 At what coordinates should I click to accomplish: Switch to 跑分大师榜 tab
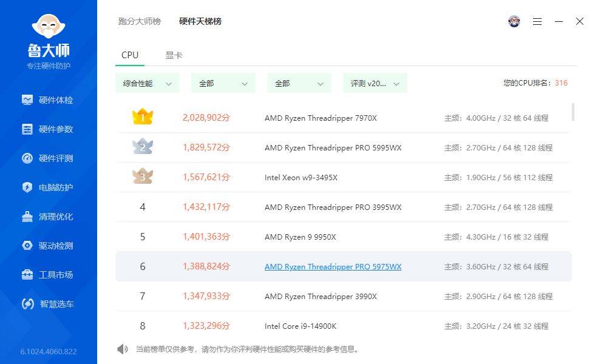pyautogui.click(x=140, y=21)
